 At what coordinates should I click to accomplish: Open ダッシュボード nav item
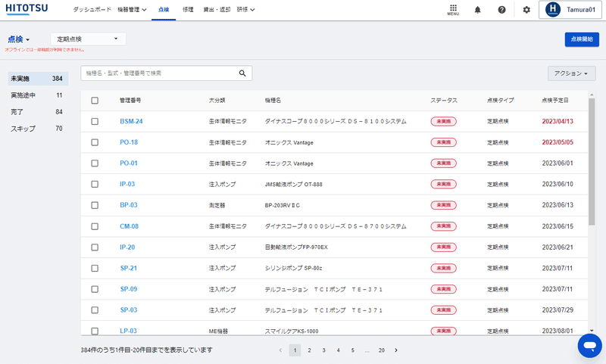coord(92,10)
